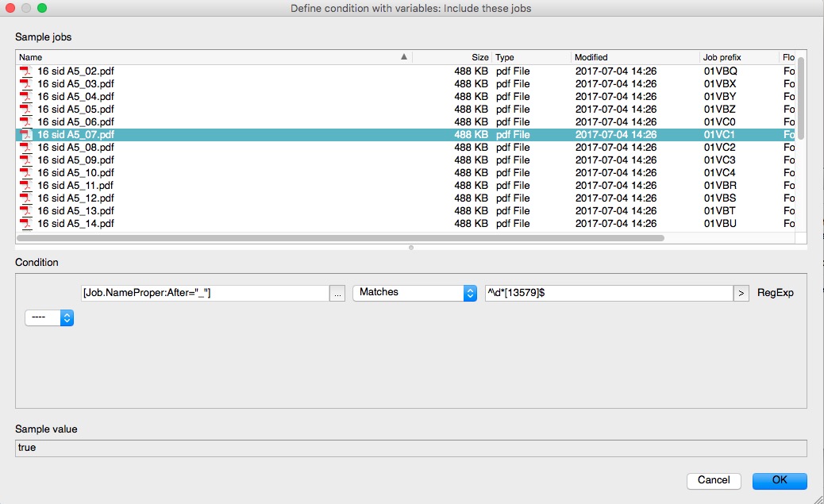Screen dimensions: 824x504
Task: Click PDF icon of 16 sid A5_12.pdf
Action: [25, 198]
